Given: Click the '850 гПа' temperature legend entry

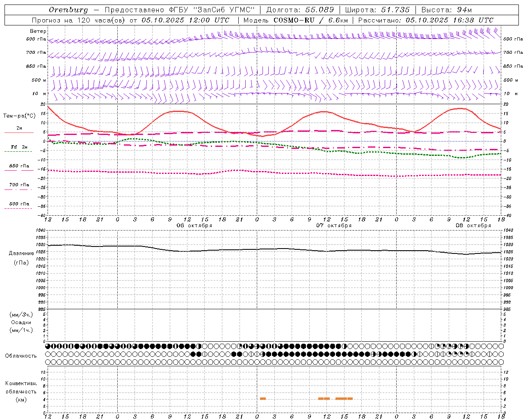Looking at the screenshot, I should tap(19, 166).
